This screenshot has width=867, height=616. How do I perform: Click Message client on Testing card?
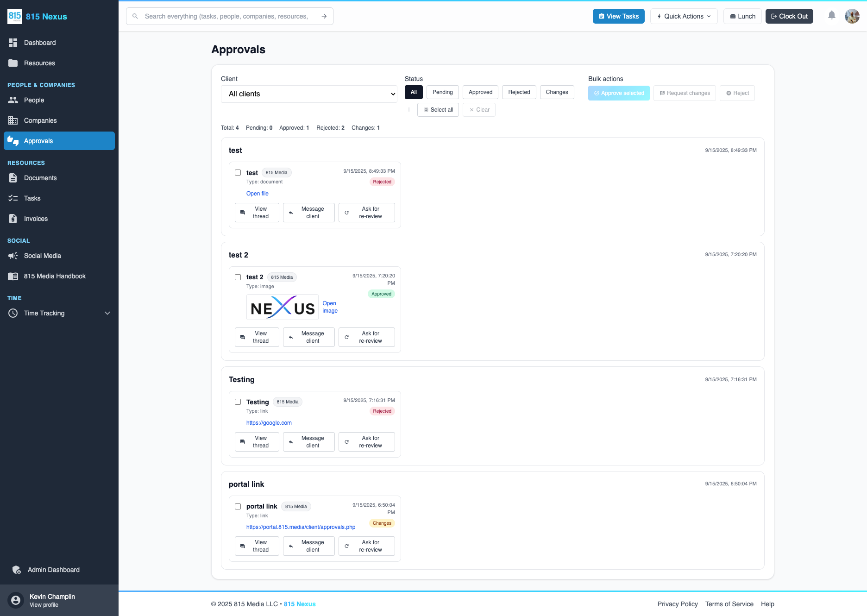[309, 442]
